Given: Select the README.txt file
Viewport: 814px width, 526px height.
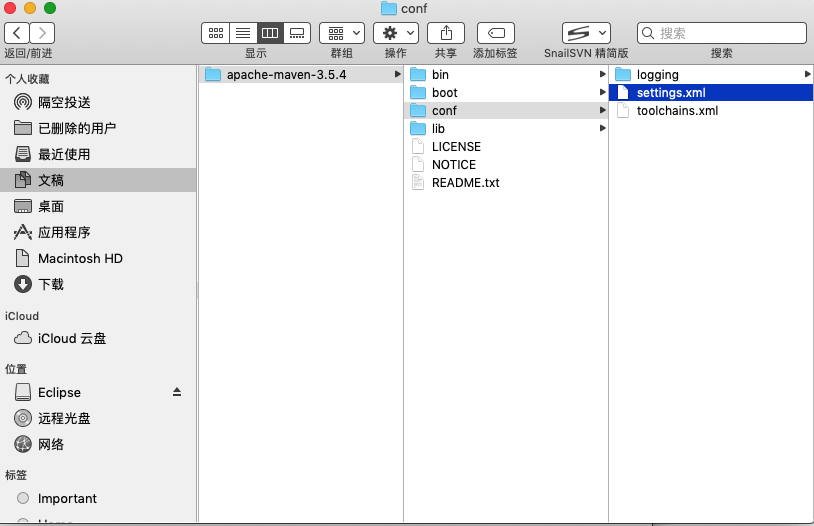Looking at the screenshot, I should coord(506,182).
